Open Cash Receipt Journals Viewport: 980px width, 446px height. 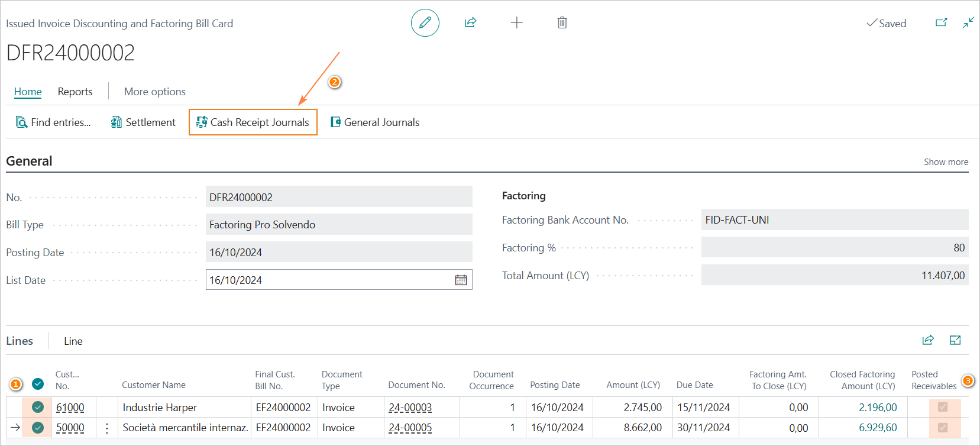(x=253, y=122)
